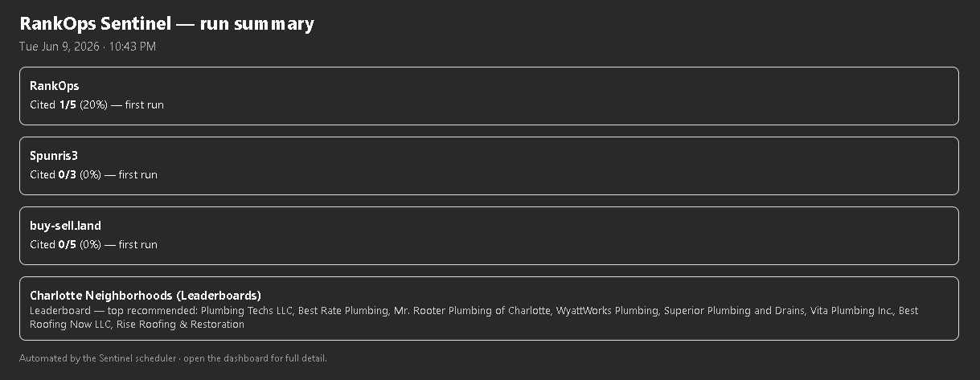Select Rise Roofing & Restoration entry
Screen dimensions: 980x380
click(180, 325)
